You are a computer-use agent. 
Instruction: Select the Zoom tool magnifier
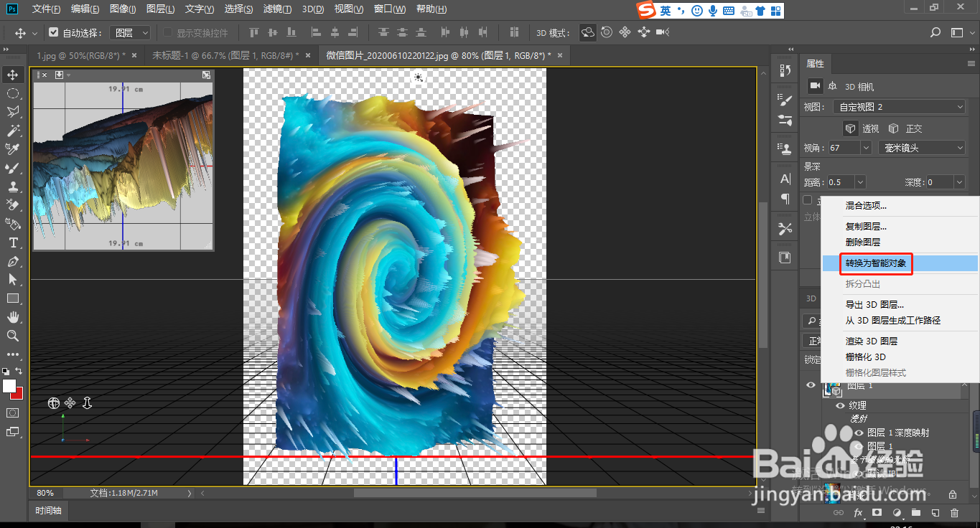pyautogui.click(x=13, y=336)
